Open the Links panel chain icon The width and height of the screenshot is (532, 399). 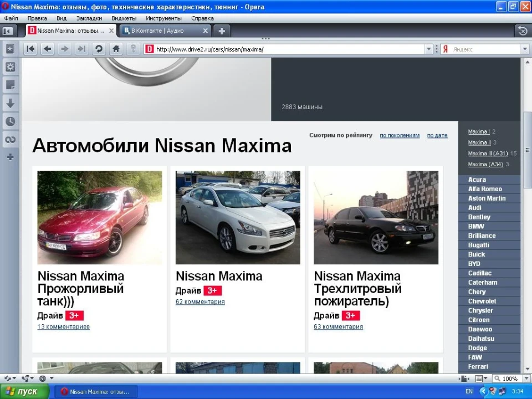click(x=10, y=140)
